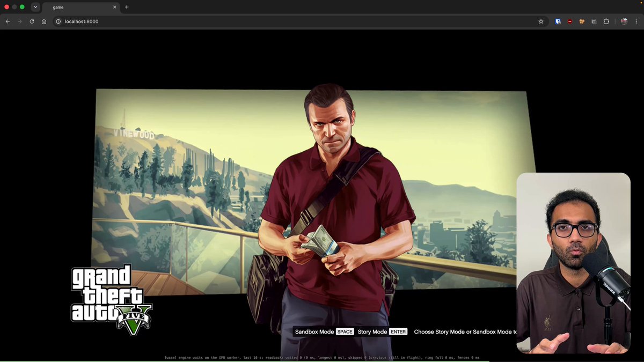
Task: Click the green macOS fullscreen window button
Action: 22,7
